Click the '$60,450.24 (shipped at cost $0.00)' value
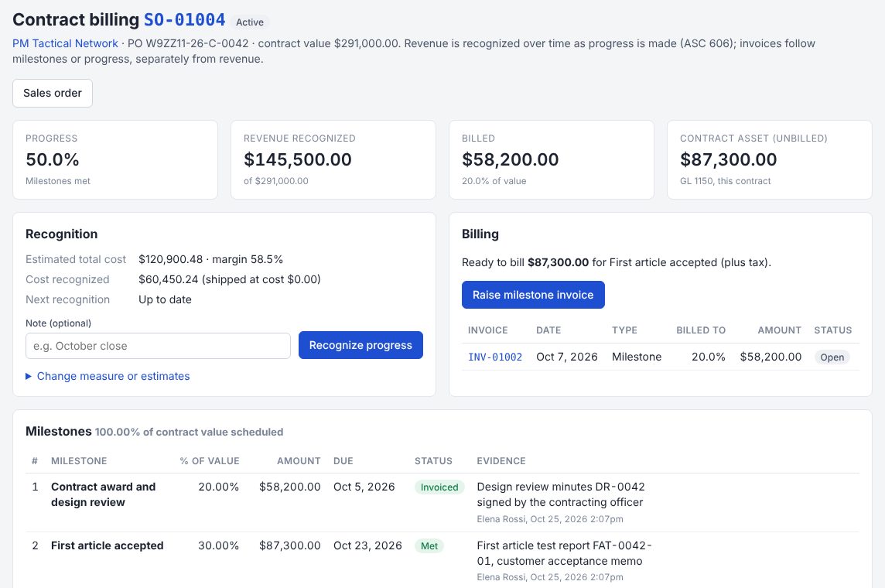 pos(230,279)
